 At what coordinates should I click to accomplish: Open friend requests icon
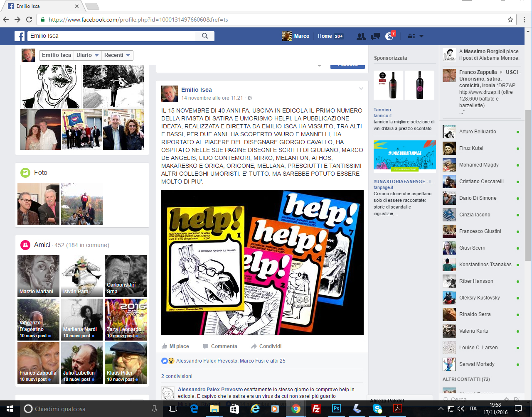[x=361, y=36]
